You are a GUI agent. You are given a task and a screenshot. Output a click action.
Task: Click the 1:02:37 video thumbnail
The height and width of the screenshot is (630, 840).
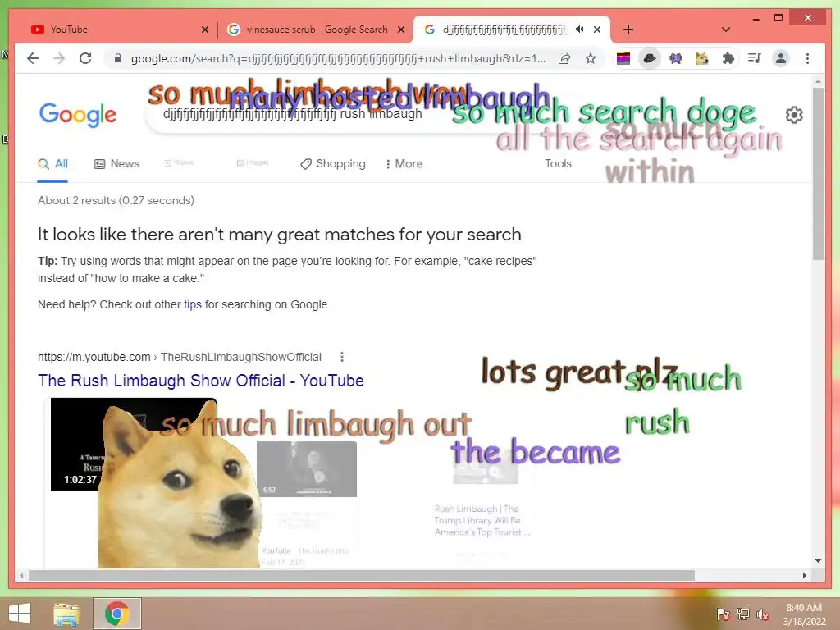pos(76,444)
